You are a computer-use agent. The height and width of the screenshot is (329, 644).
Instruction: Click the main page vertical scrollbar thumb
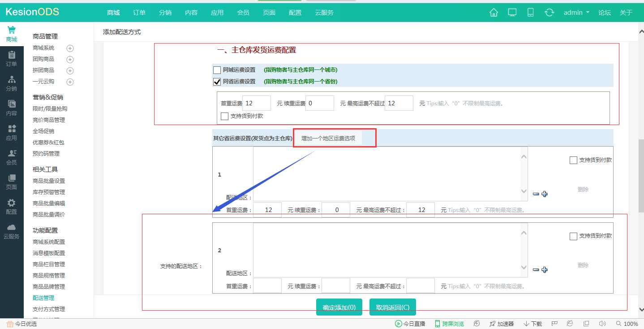pos(641,175)
